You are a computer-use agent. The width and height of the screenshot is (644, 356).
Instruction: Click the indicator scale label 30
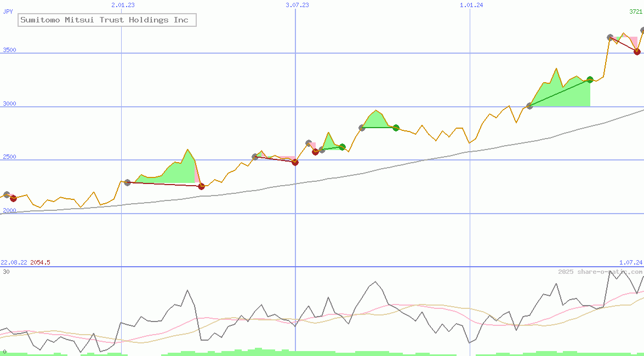click(x=6, y=272)
